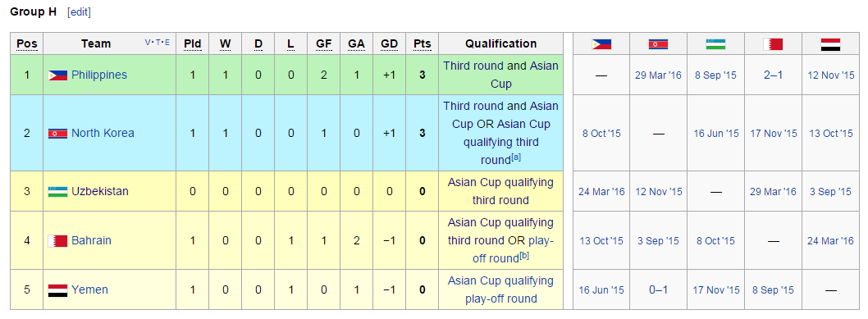Click the Philippines flag in the results matrix header

tap(601, 43)
